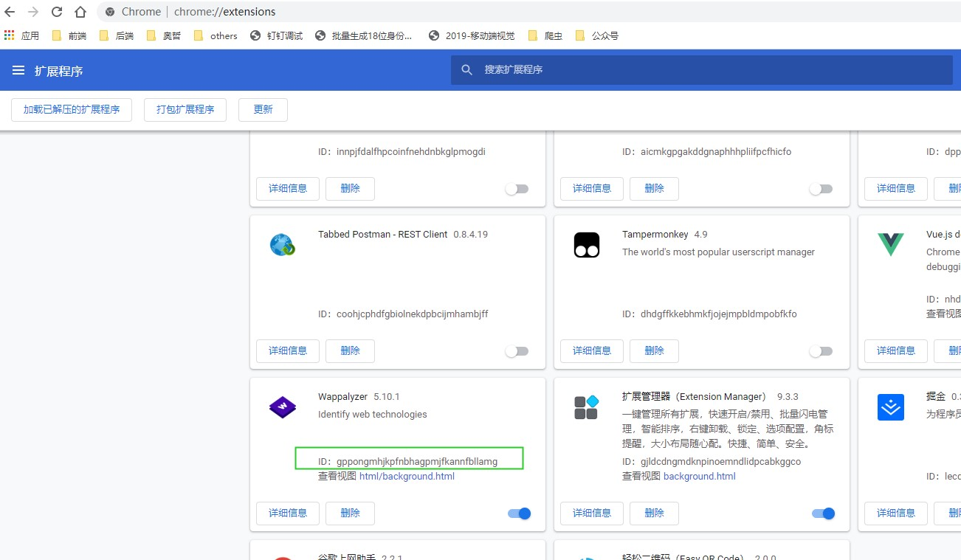This screenshot has height=560, width=961.
Task: Click the Extension Manager (扩展管理器) icon
Action: click(587, 407)
